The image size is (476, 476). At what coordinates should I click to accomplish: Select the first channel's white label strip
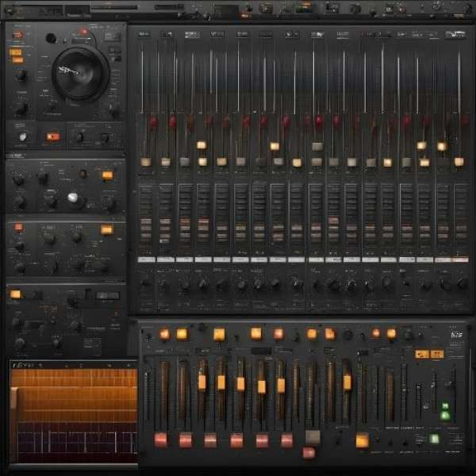(x=146, y=259)
